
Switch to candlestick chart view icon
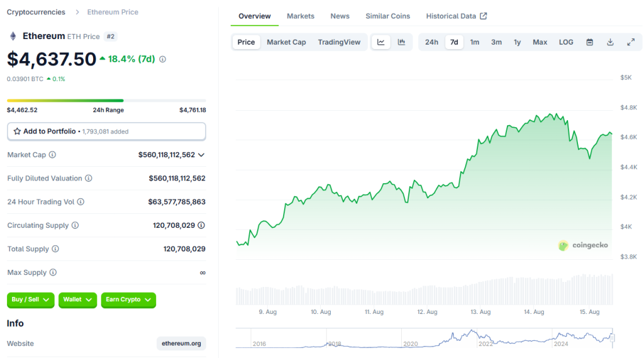click(401, 42)
